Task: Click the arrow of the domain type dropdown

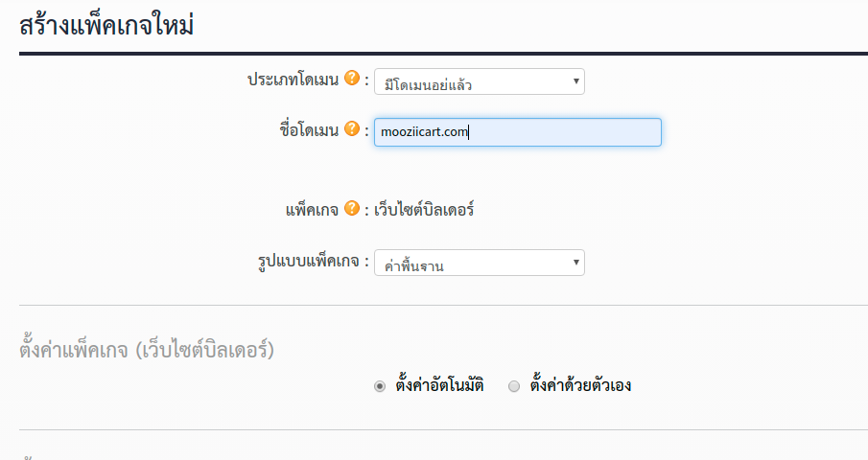Action: click(575, 81)
